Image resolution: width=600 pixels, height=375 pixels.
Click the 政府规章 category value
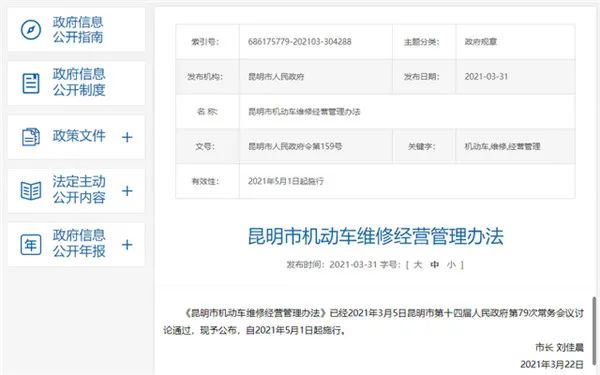(481, 42)
